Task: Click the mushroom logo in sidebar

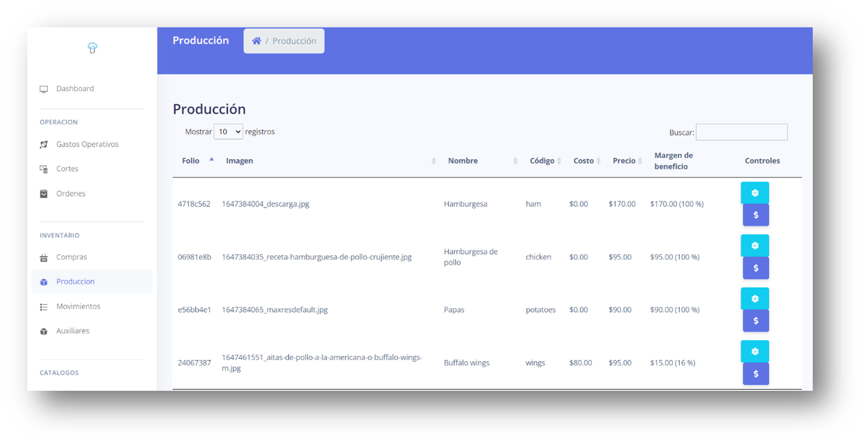Action: click(93, 48)
